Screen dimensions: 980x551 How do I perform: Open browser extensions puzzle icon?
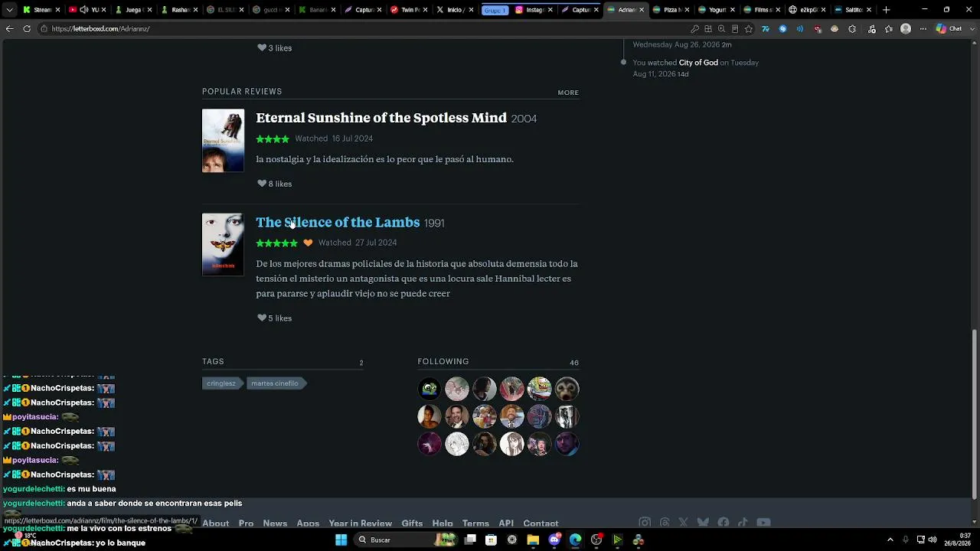[852, 29]
